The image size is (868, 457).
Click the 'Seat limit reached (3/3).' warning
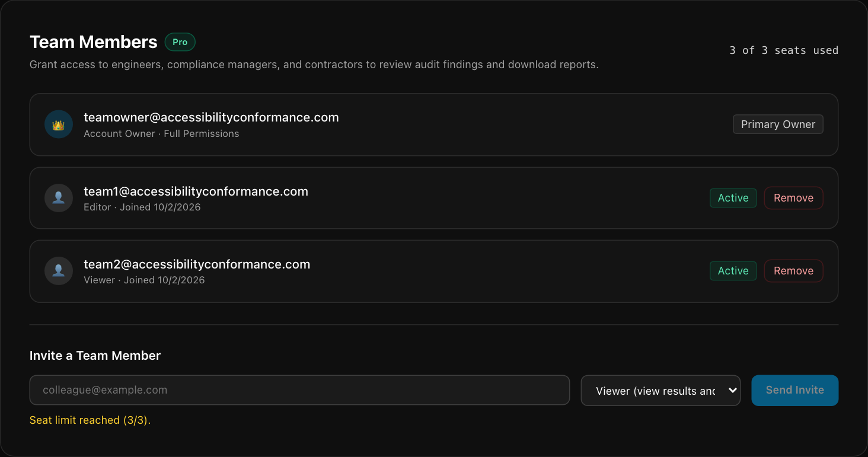pyautogui.click(x=90, y=420)
